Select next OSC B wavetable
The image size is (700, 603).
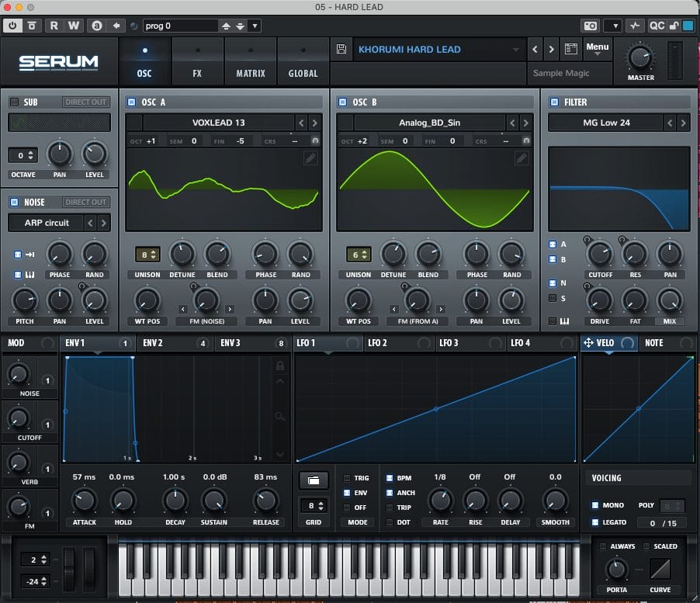526,123
